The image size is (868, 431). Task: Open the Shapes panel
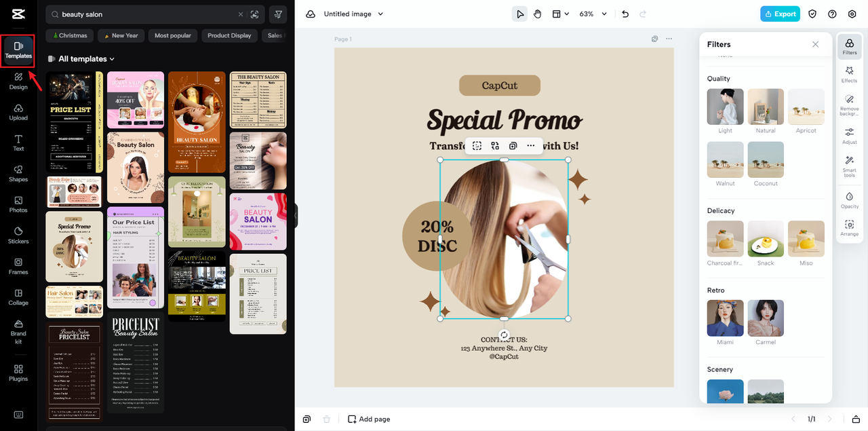pos(18,174)
